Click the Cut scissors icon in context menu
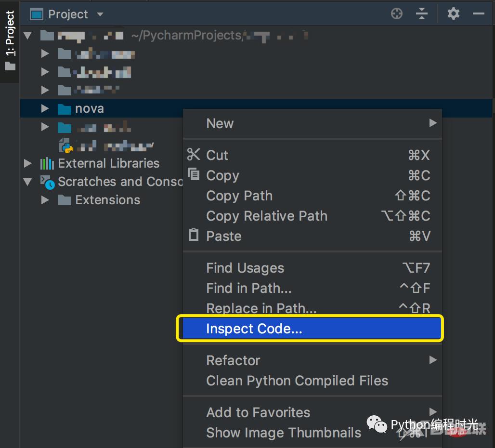 194,155
